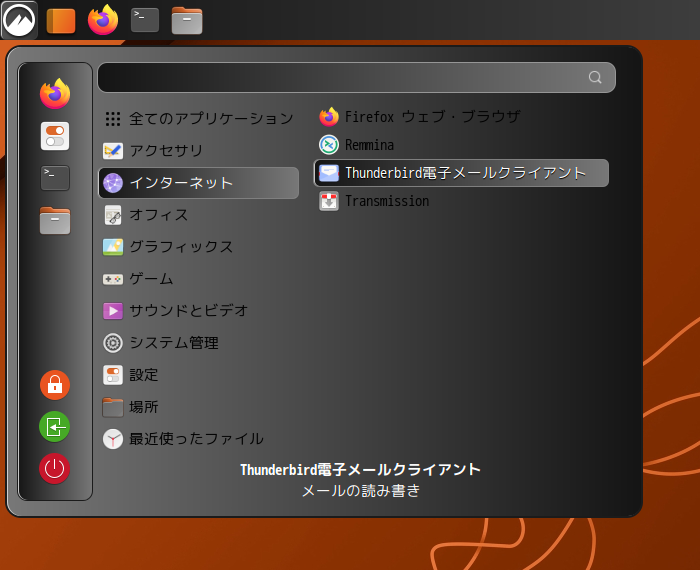Launch Thunderbird電子メールクライアント
Image resolution: width=700 pixels, height=570 pixels.
pos(462,173)
